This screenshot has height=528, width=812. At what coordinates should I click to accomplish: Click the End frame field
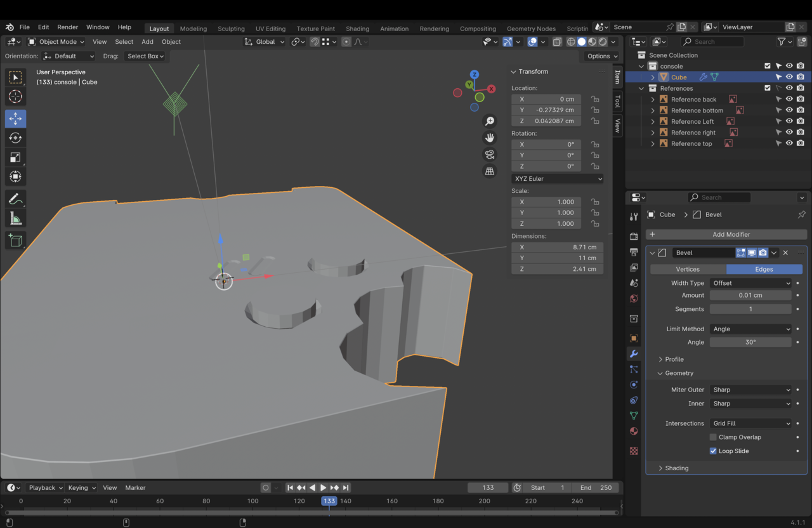click(x=596, y=487)
